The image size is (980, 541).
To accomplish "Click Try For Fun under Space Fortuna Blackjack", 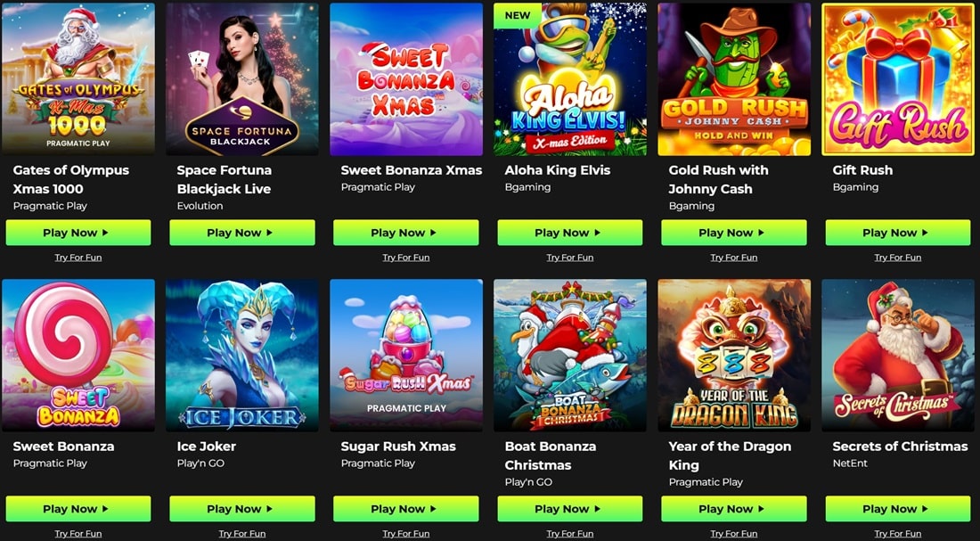I will coord(241,258).
